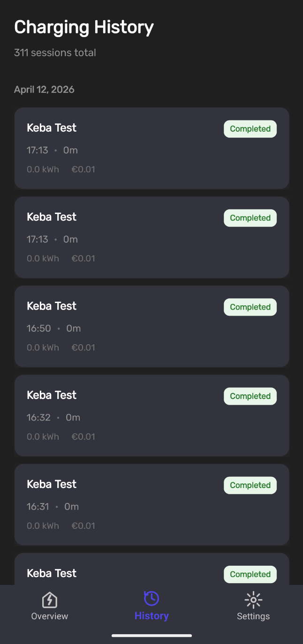Screen dimensions: 303x644
Task: Switch to the Overview tab label
Action: pos(50,616)
